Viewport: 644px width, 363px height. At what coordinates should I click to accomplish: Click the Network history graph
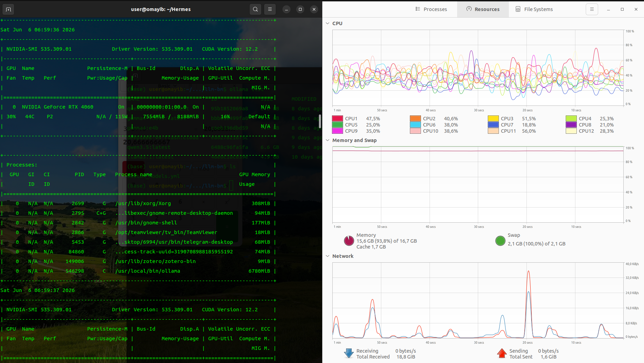(478, 300)
